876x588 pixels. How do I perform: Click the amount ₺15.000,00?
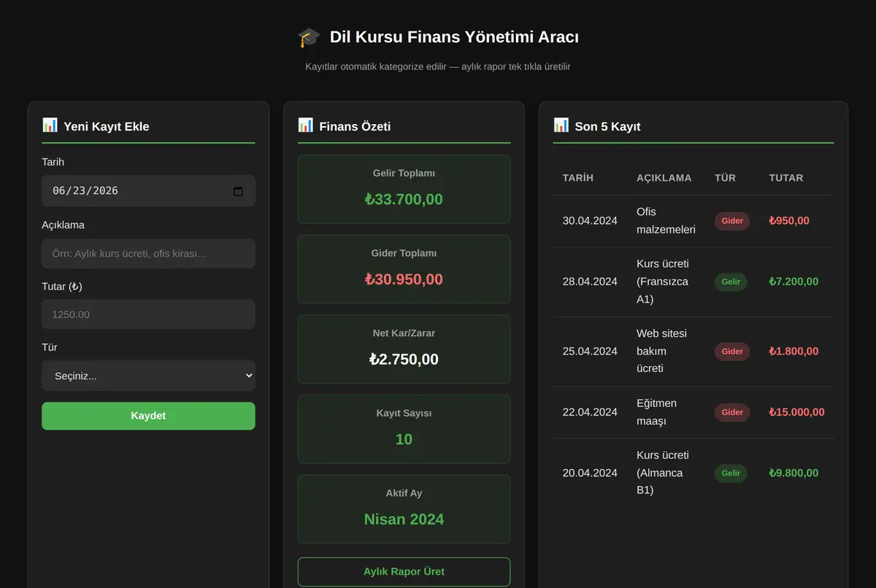tap(796, 412)
